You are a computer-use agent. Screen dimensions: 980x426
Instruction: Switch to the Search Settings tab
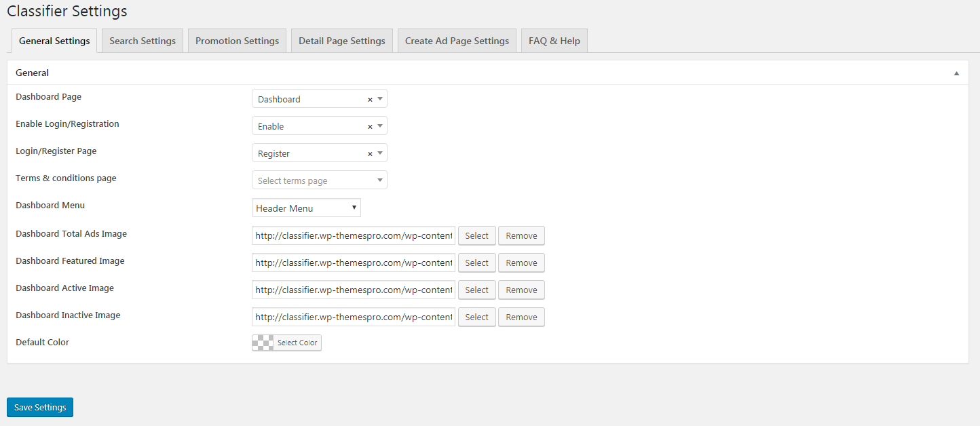coord(143,41)
